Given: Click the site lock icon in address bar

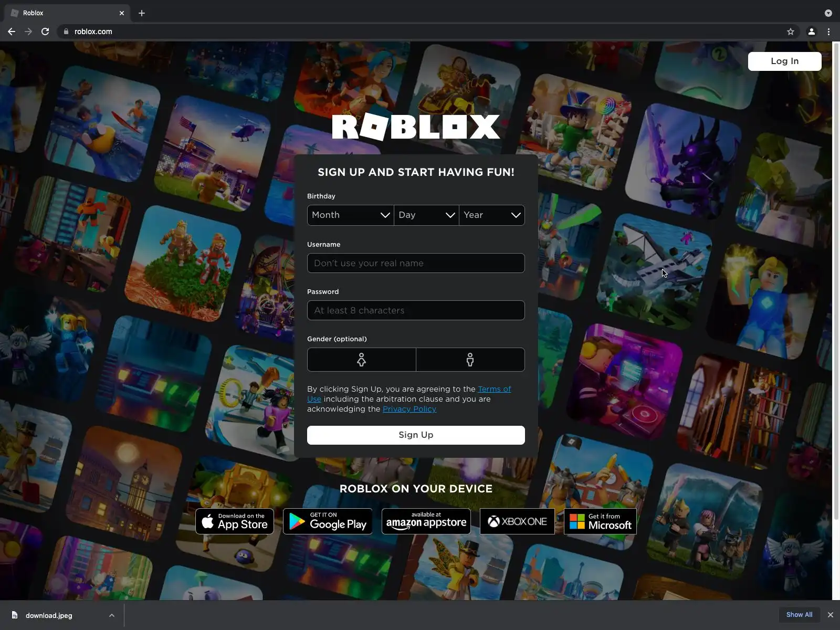Looking at the screenshot, I should click(x=66, y=31).
